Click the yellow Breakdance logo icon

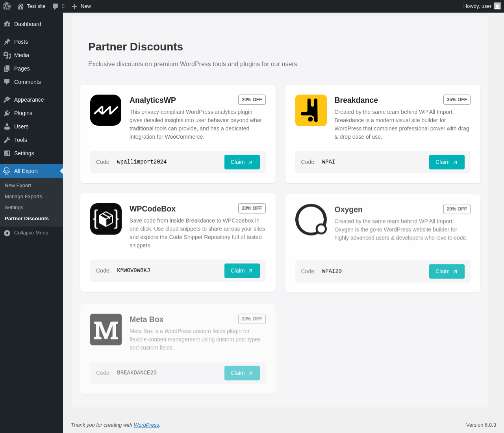click(x=311, y=110)
